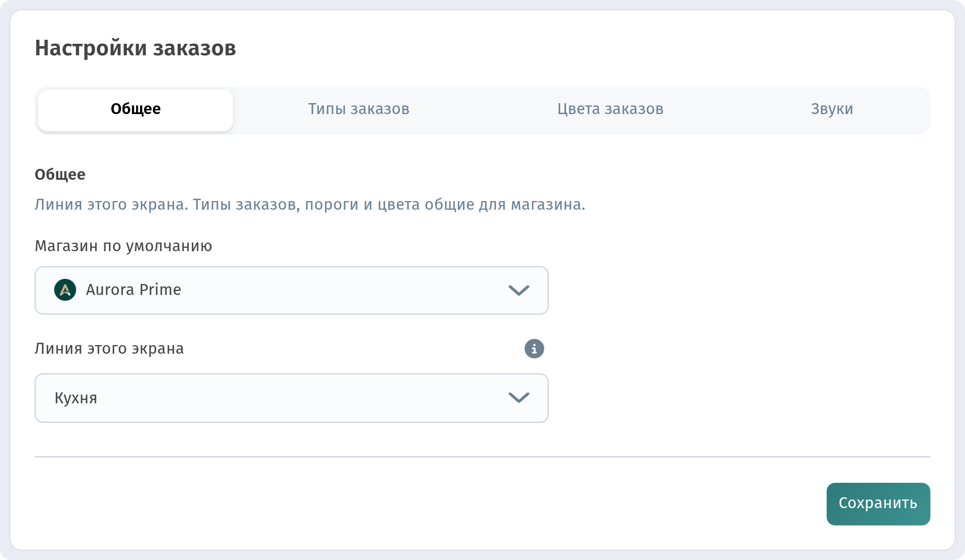Open the Цвета заказов tab
The image size is (965, 560).
pyautogui.click(x=610, y=109)
